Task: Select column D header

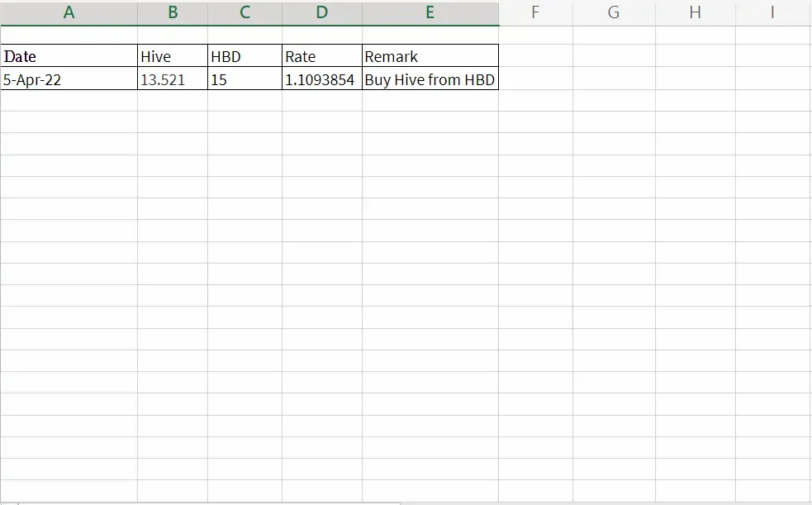Action: tap(322, 12)
